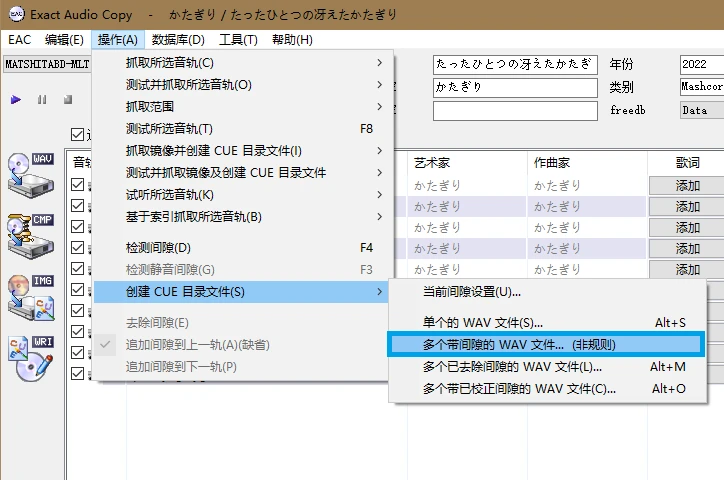Start playback with the play button

pyautogui.click(x=16, y=99)
